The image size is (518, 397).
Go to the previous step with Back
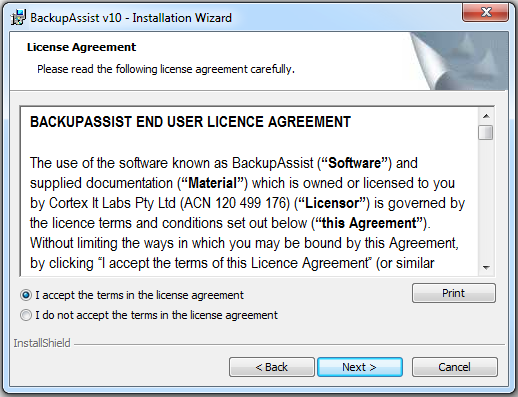coord(272,367)
